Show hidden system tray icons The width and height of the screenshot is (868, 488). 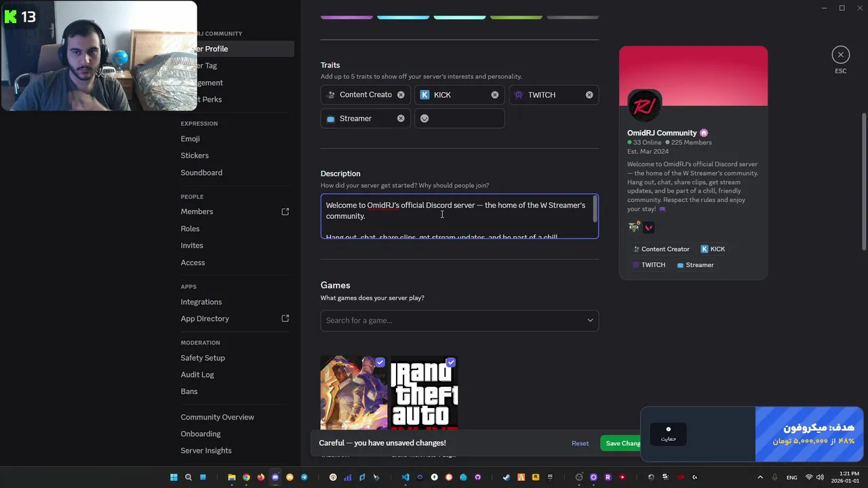pyautogui.click(x=759, y=477)
